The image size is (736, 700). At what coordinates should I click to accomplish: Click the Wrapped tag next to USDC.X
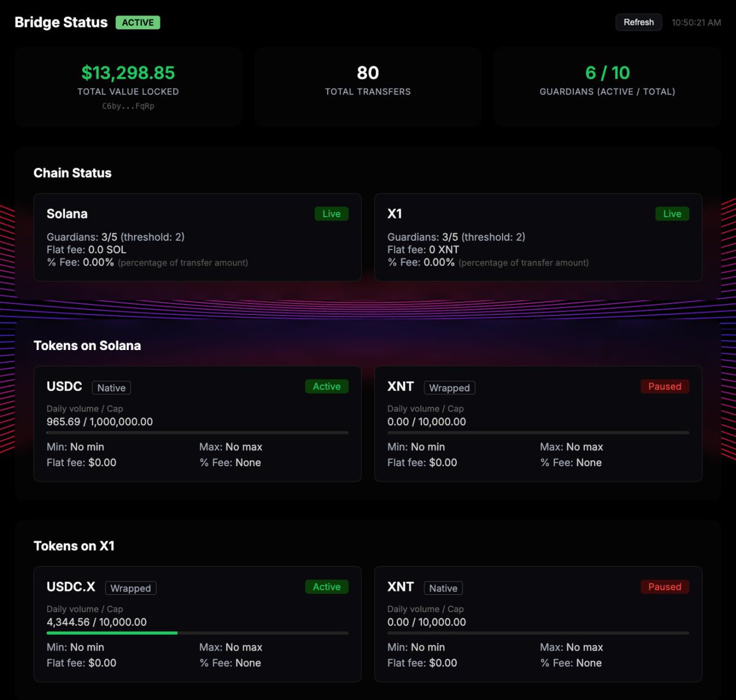pos(131,588)
